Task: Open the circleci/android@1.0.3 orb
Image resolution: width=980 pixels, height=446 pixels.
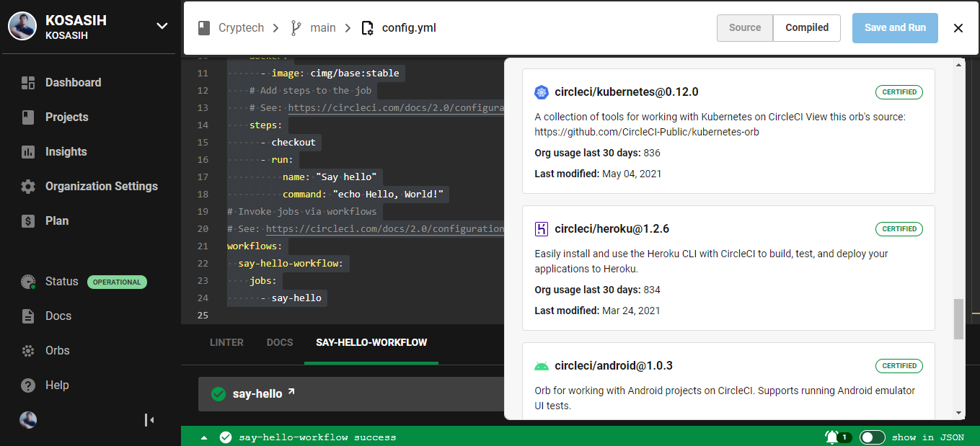Action: click(614, 366)
